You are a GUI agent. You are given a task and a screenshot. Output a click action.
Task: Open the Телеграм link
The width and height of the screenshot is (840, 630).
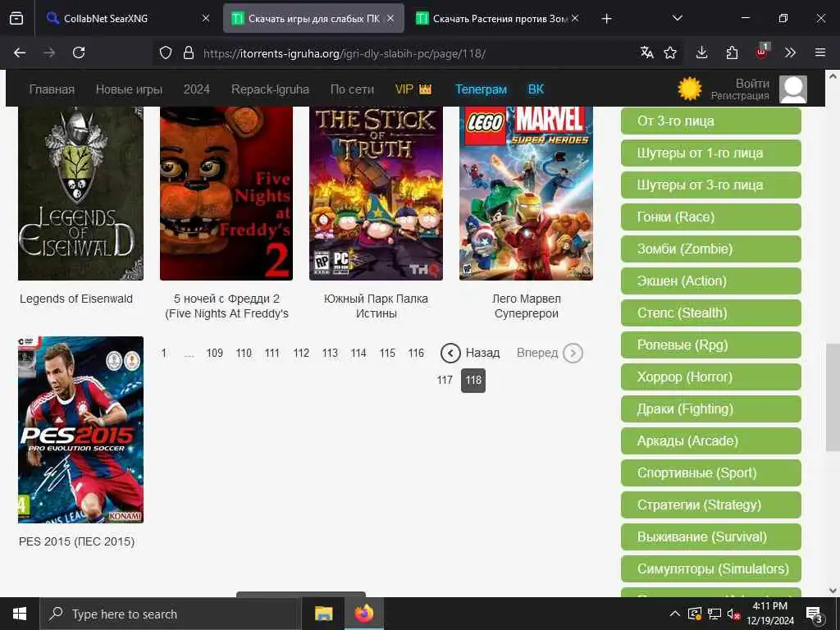[481, 89]
